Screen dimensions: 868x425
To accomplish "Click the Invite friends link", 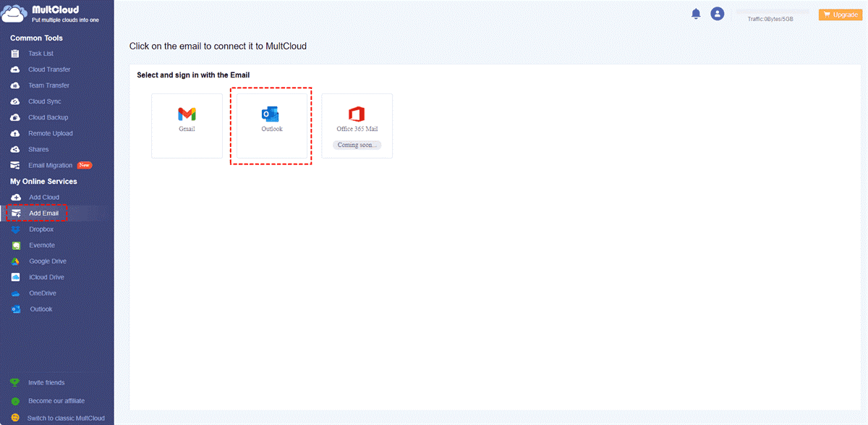I will click(x=46, y=383).
